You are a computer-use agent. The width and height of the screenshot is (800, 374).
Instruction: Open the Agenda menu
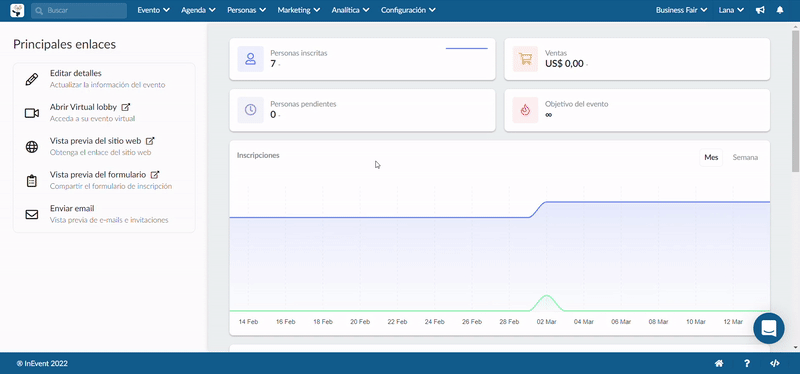point(198,10)
